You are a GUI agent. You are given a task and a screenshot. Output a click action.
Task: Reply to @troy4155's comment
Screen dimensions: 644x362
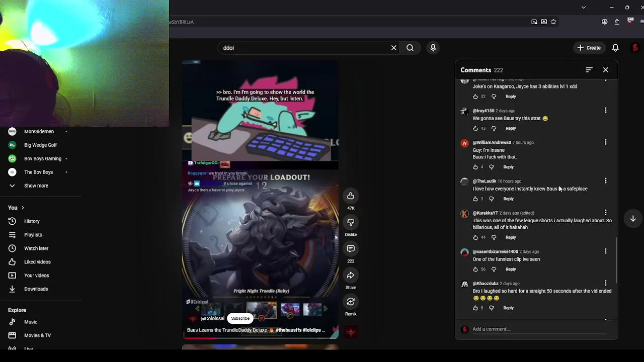pyautogui.click(x=511, y=128)
